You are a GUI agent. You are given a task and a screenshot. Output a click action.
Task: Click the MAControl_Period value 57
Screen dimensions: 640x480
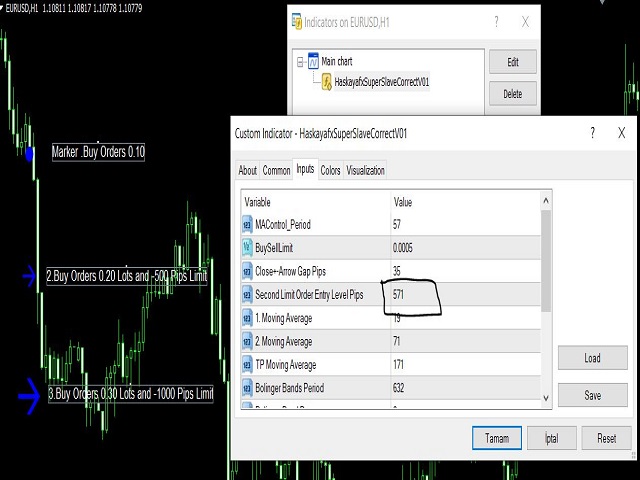click(397, 224)
